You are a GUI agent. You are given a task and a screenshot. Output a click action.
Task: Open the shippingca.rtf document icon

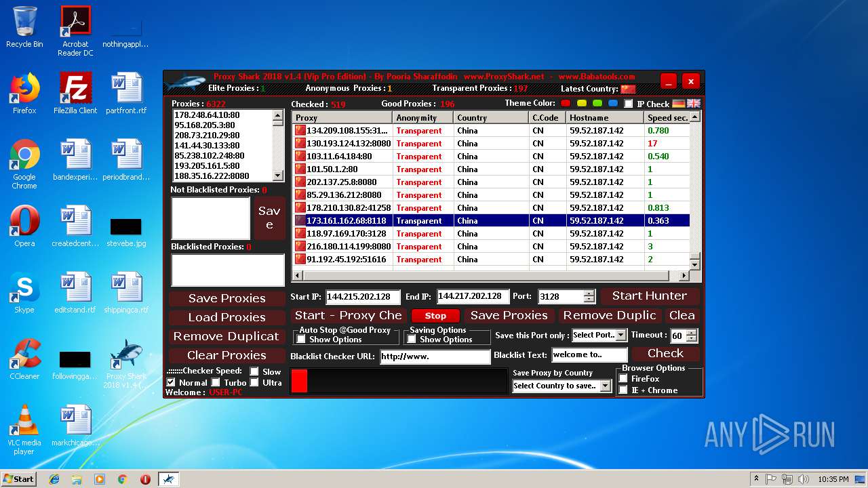click(x=126, y=293)
